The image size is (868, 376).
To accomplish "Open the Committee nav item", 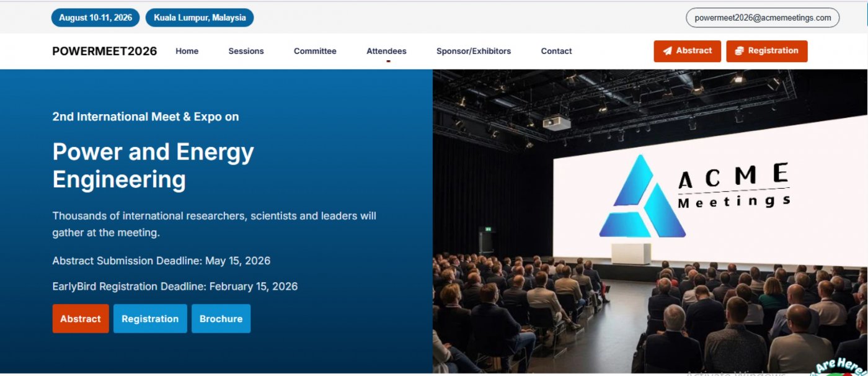I will pyautogui.click(x=315, y=51).
